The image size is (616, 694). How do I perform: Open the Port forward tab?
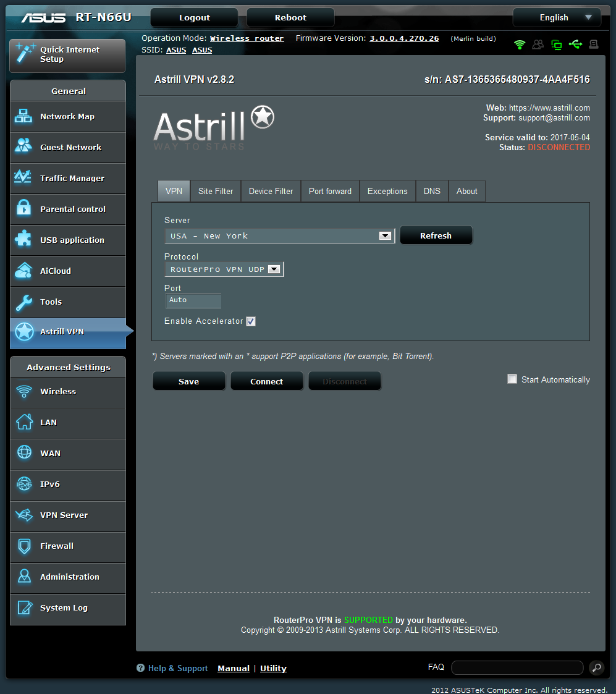point(330,192)
